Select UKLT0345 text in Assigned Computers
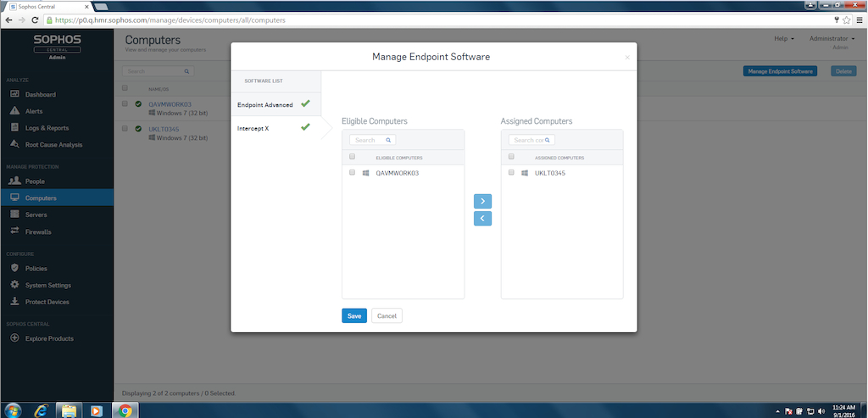Viewport: 868px width, 418px height. (x=550, y=173)
